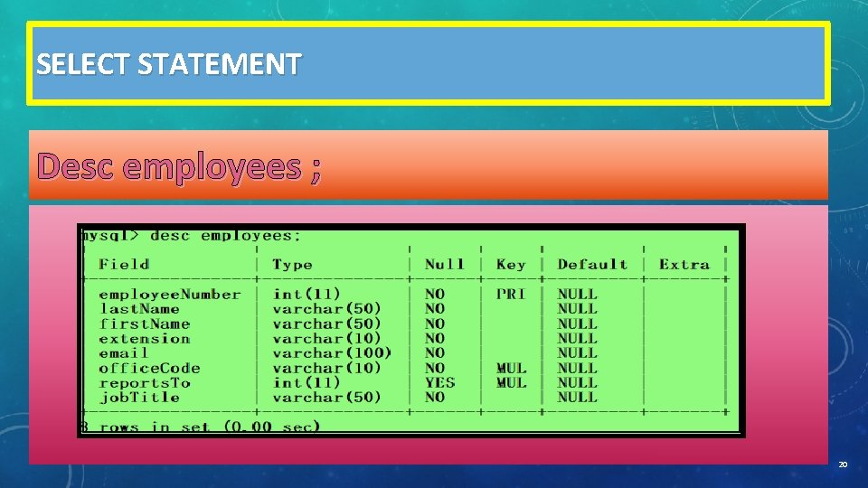Click the slide number 20
Viewport: 868px width, 488px height.
[843, 465]
